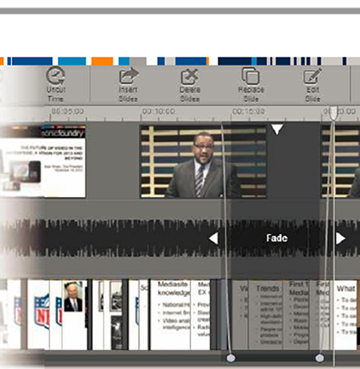Image resolution: width=360 pixels, height=369 pixels.
Task: Jump to the 00:05:00 mark on the ruler
Action: pyautogui.click(x=68, y=111)
